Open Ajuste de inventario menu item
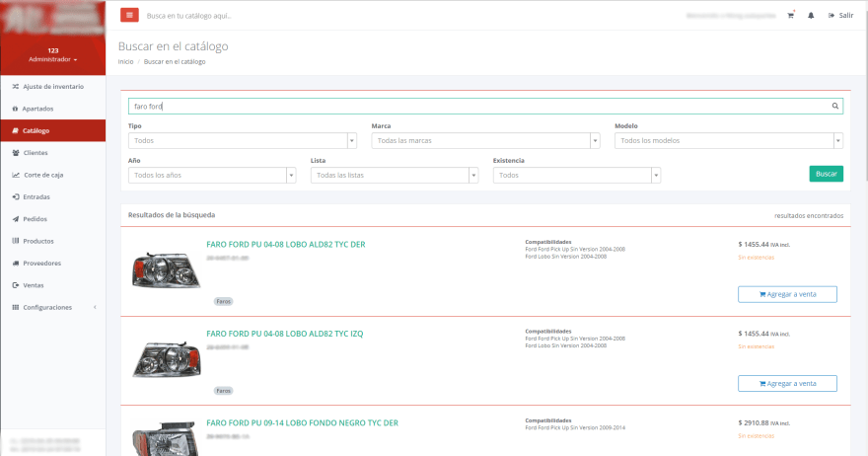The height and width of the screenshot is (456, 868). [53, 87]
